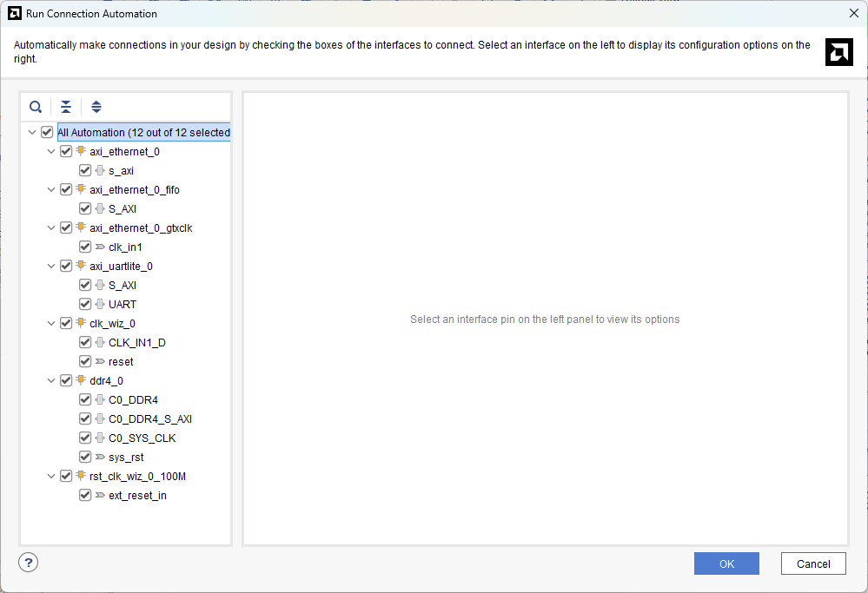Click the UART interface icon
The image size is (868, 593).
[100, 305]
